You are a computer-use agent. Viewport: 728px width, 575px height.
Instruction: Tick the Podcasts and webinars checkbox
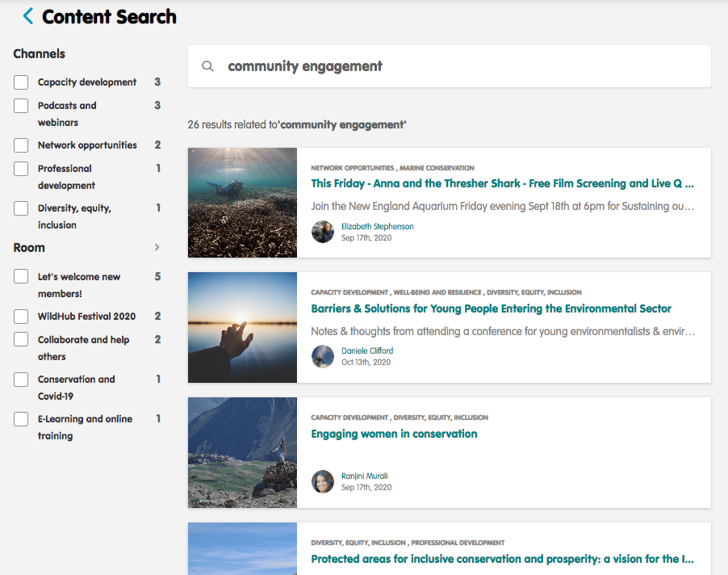(x=21, y=106)
